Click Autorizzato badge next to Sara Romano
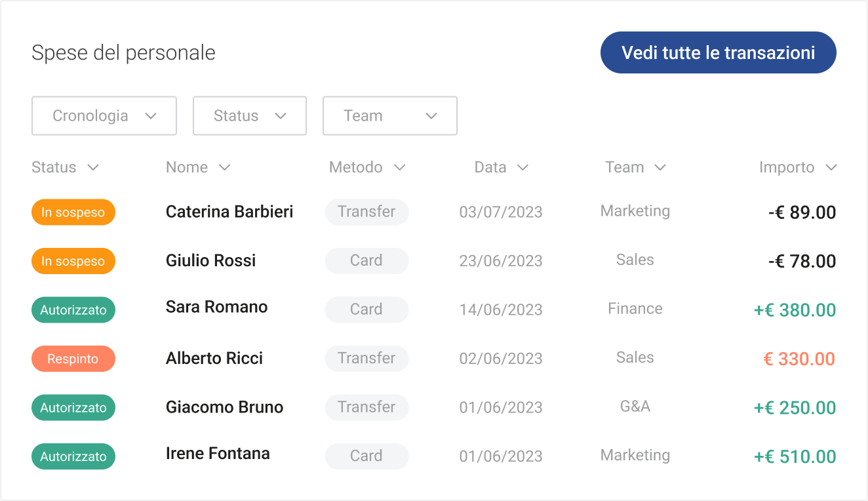 tap(73, 310)
